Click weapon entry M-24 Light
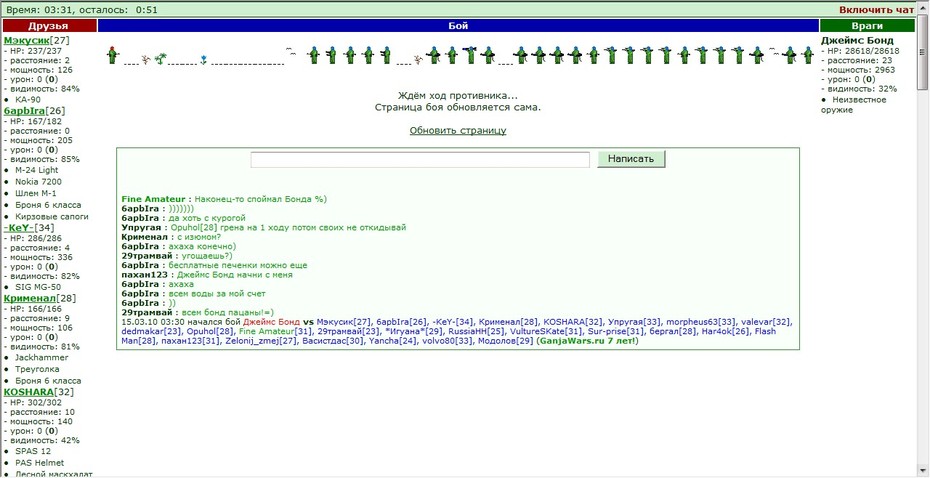 pos(37,170)
